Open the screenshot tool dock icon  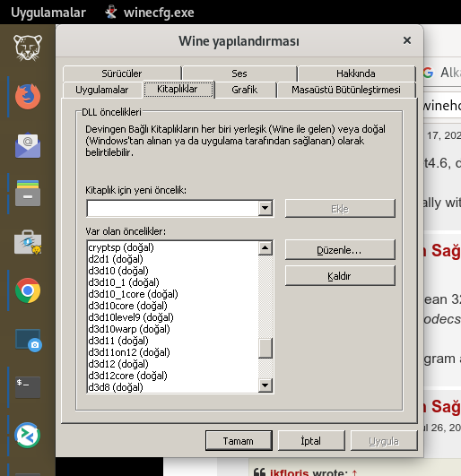pos(28,341)
